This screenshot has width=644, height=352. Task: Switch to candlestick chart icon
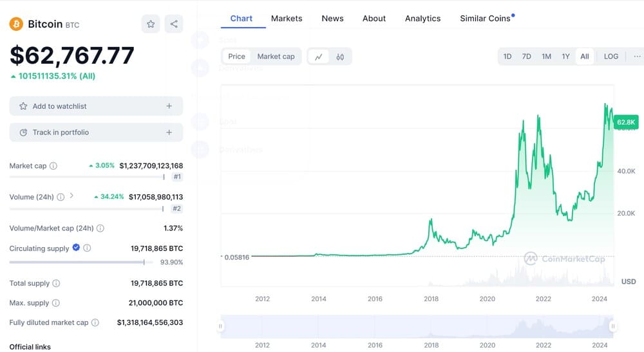(x=340, y=57)
